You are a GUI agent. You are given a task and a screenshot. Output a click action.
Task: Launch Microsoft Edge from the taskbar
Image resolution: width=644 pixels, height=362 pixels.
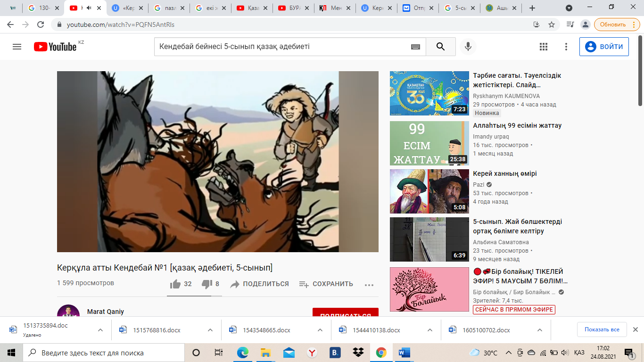point(242,353)
